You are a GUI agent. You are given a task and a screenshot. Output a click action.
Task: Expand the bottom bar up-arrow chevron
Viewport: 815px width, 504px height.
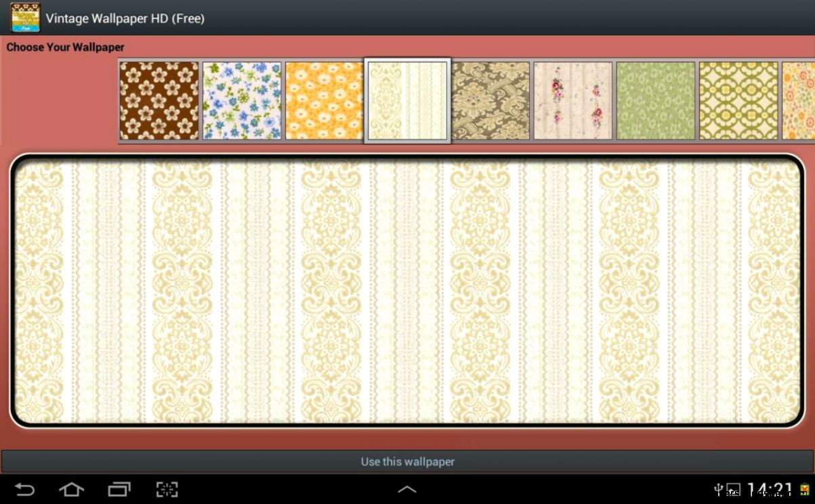click(x=406, y=489)
